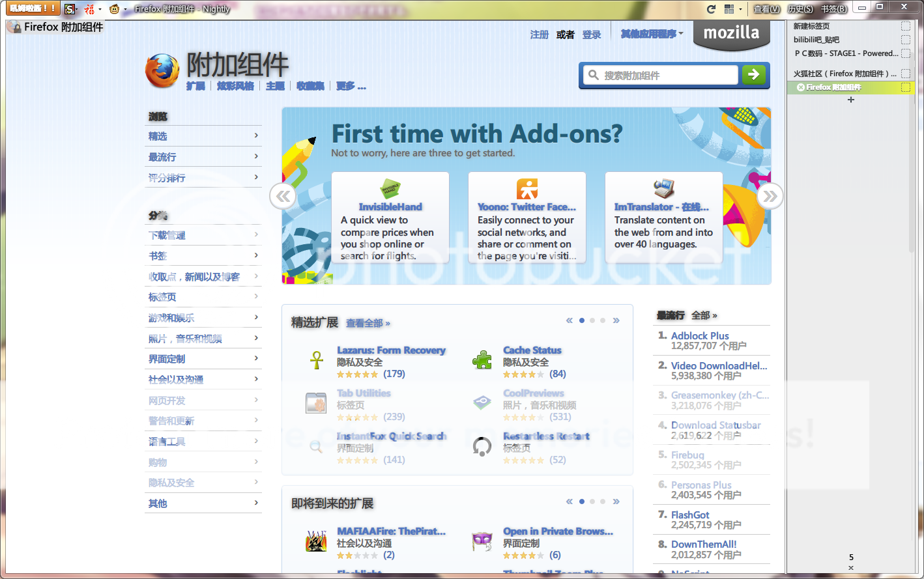Reload the page with the refresh icon
This screenshot has height=579, width=924.
tap(712, 9)
